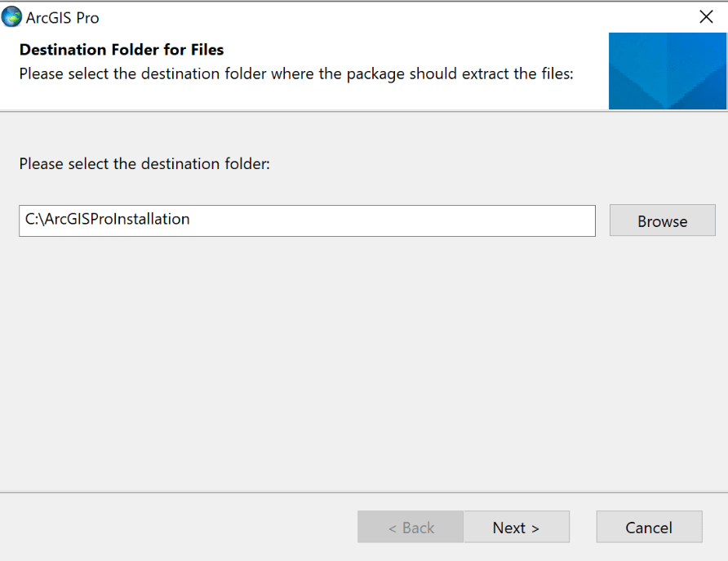The image size is (728, 561).
Task: Click the blue banner graphic in header
Action: coord(667,71)
